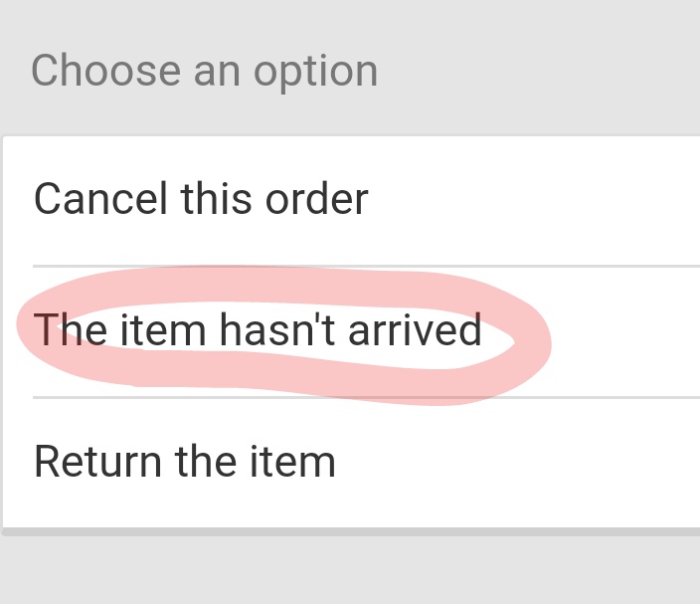Pick the middle option in the list

[258, 330]
